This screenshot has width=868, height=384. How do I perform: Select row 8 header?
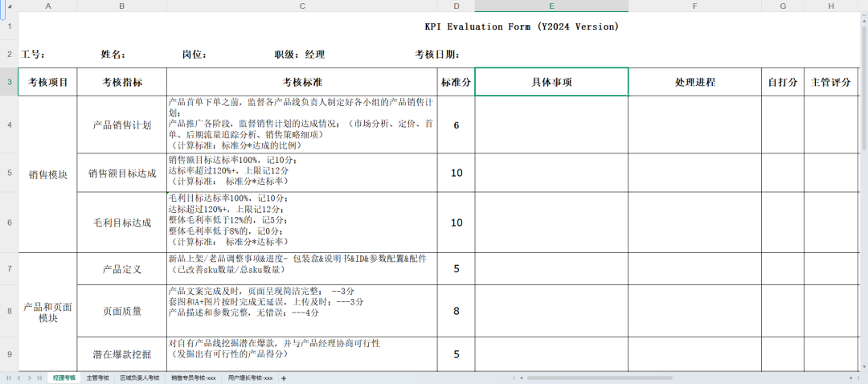(9, 311)
